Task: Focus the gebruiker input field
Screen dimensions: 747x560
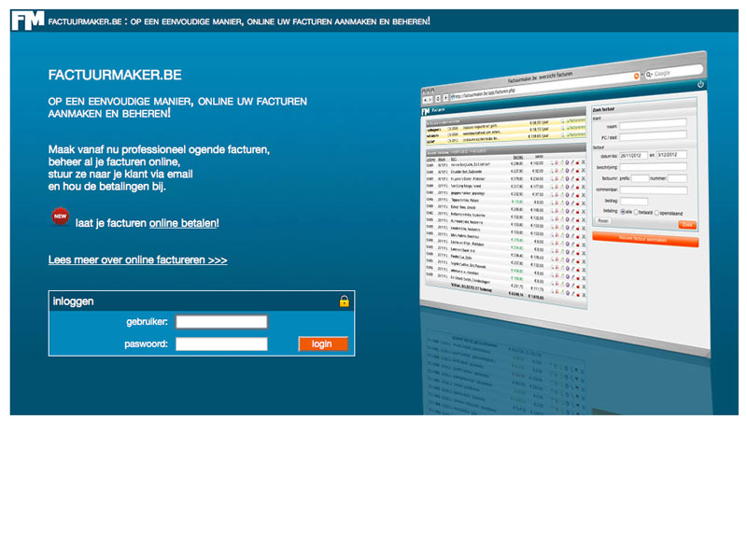Action: pyautogui.click(x=221, y=322)
